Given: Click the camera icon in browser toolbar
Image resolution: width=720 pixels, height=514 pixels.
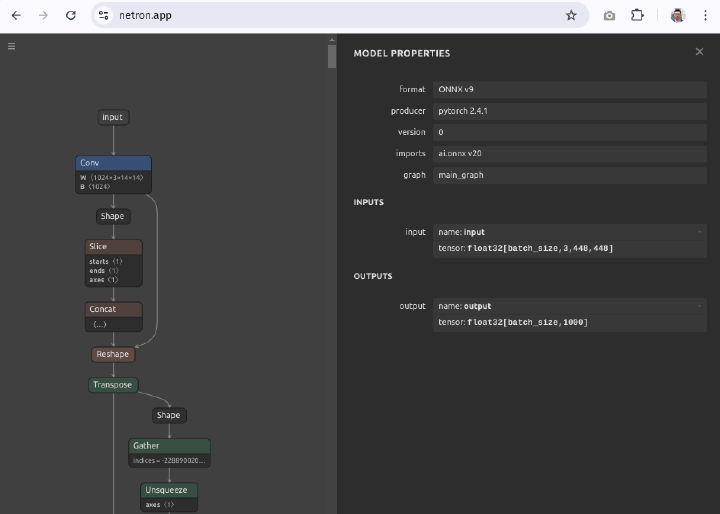Looking at the screenshot, I should (609, 15).
